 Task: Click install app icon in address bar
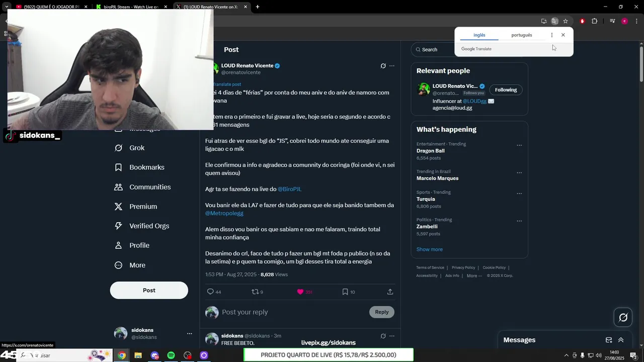pyautogui.click(x=544, y=21)
